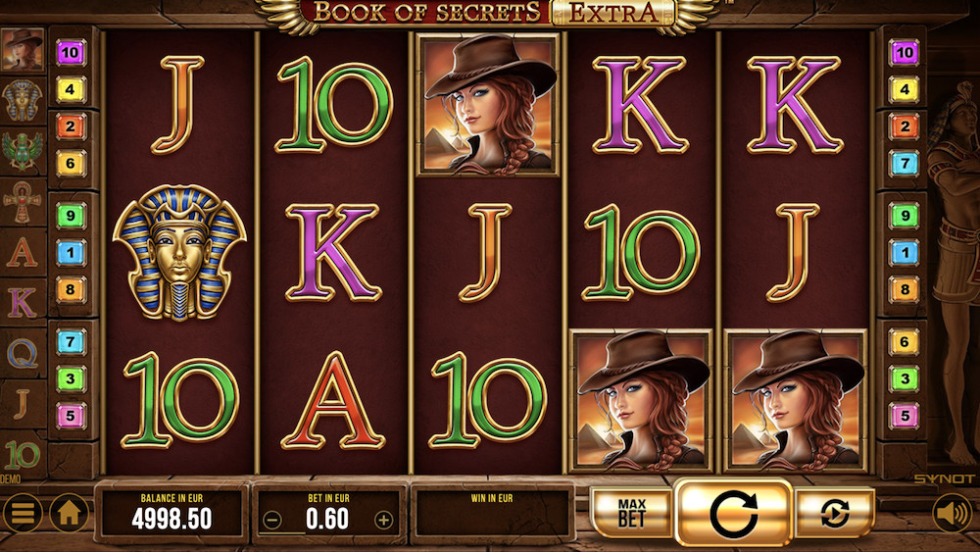Select the ankh icon in the paytable sidebar
This screenshot has height=552, width=980.
click(x=23, y=202)
